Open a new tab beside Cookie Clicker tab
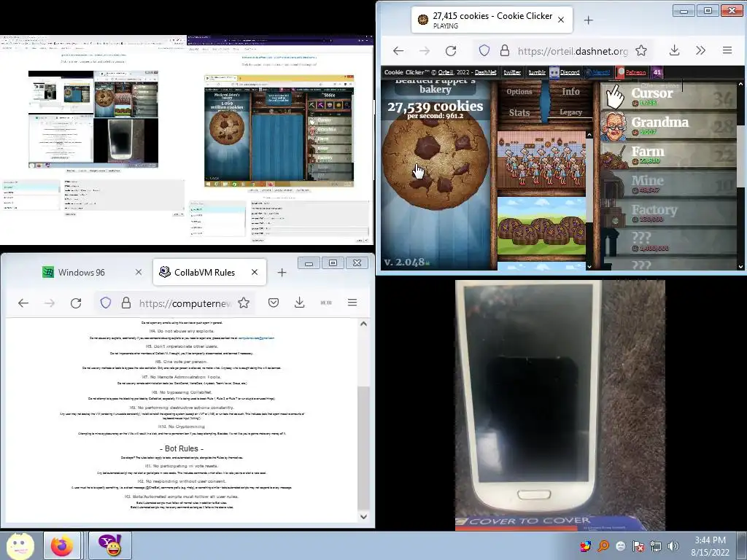The height and width of the screenshot is (560, 747). point(589,20)
